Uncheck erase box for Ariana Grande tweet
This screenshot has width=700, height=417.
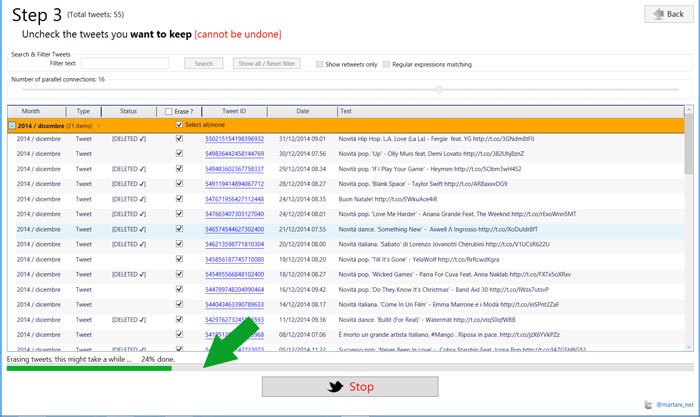point(179,214)
